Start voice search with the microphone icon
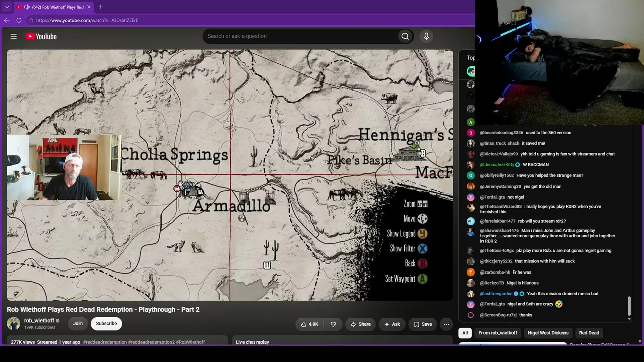The image size is (644, 362). click(426, 36)
